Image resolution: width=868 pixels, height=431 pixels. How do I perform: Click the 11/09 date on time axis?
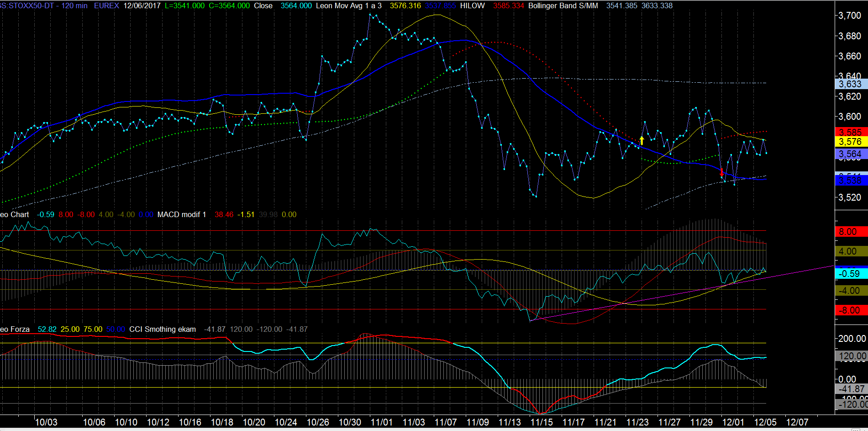pos(478,422)
